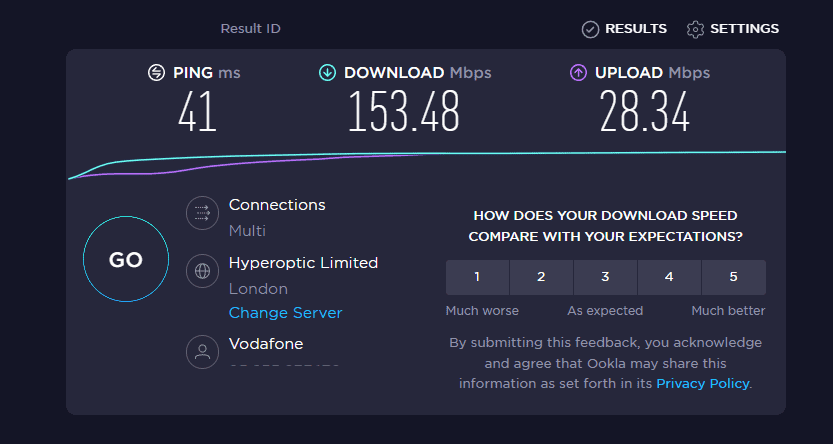This screenshot has width=833, height=444.
Task: Rate download speed as 4
Action: click(669, 277)
